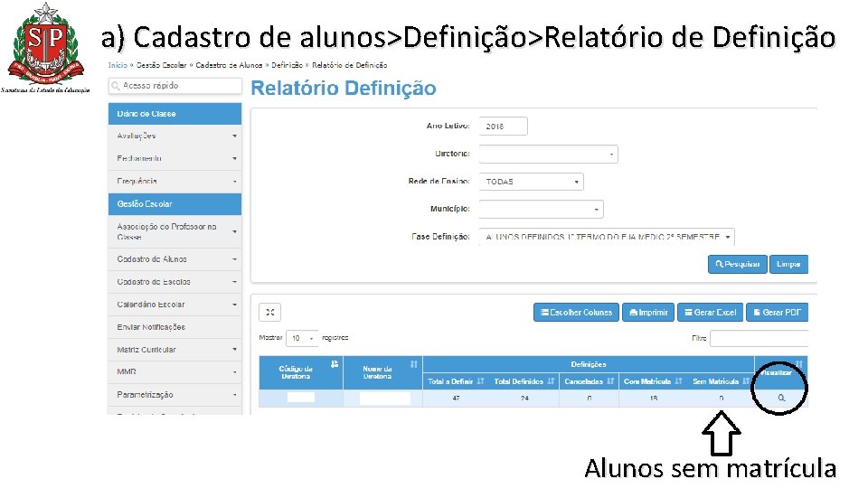Click the Total Definidos value 24
This screenshot has width=868, height=488.
point(524,399)
